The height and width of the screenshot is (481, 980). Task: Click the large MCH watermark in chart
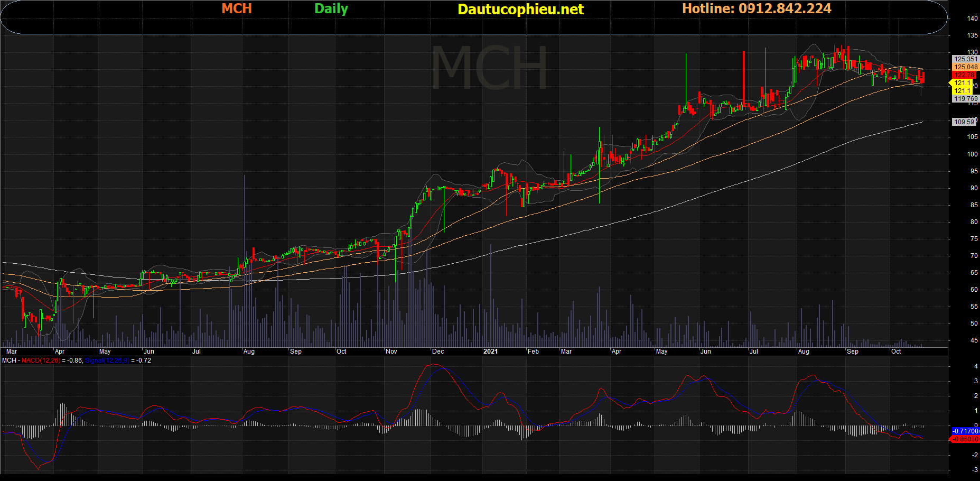(489, 69)
